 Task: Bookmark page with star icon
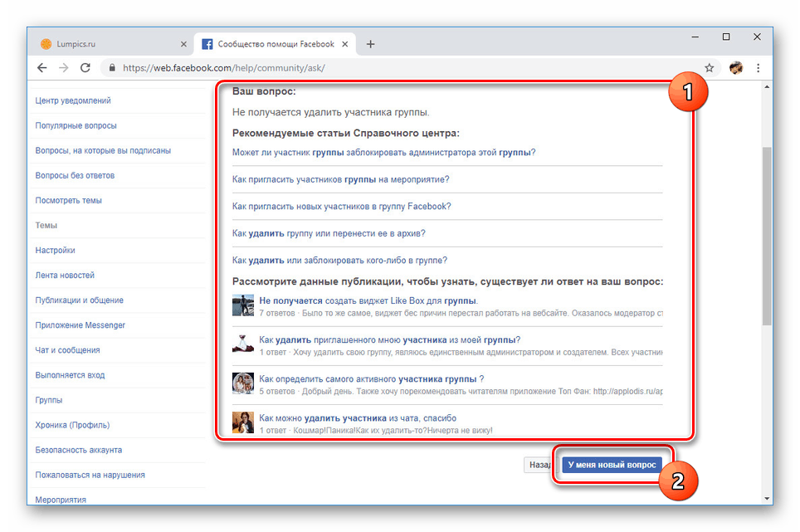point(710,68)
